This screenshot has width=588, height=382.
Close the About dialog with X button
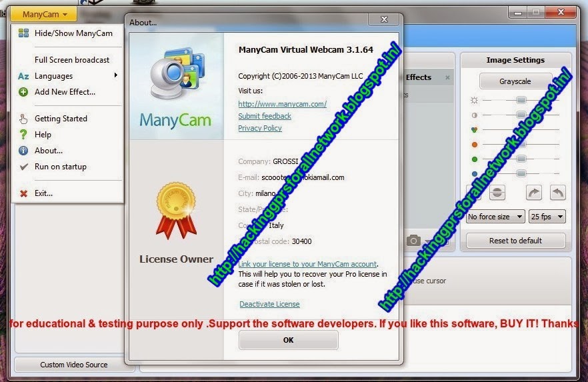coord(384,19)
